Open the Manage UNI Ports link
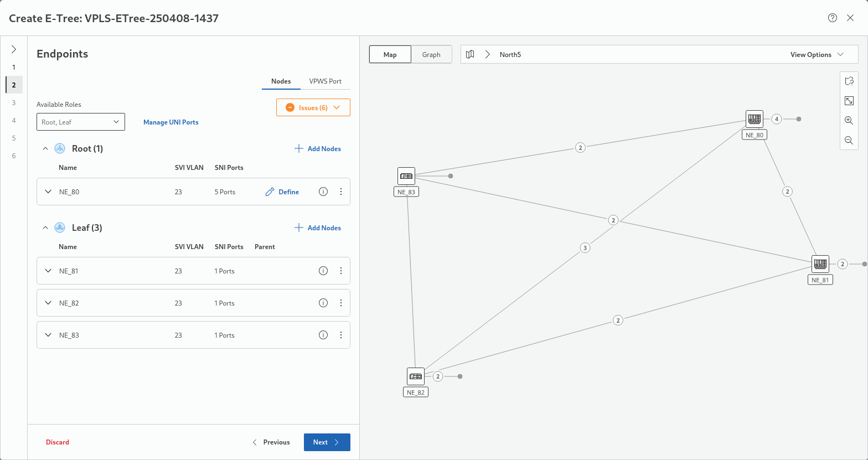Image resolution: width=868 pixels, height=460 pixels. tap(170, 122)
